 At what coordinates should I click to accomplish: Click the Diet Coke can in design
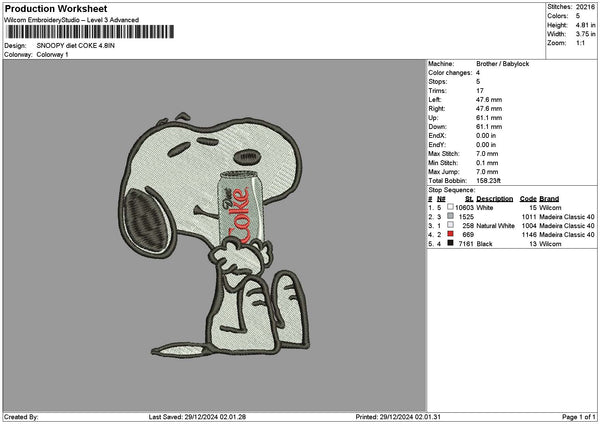[x=240, y=209]
